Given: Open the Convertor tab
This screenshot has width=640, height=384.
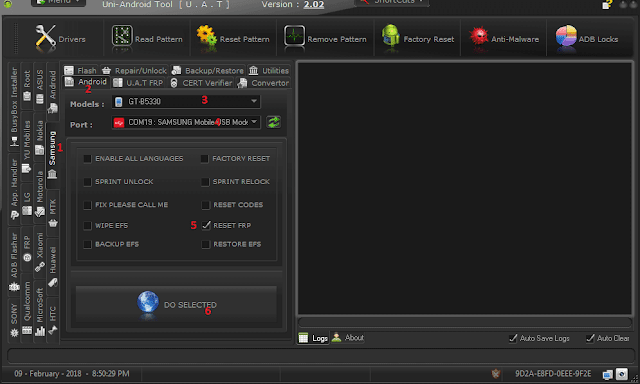Looking at the screenshot, I should point(263,83).
